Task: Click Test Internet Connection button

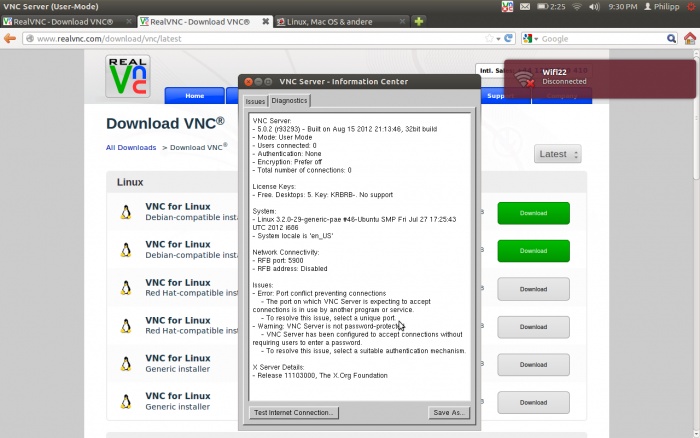Action: click(294, 413)
